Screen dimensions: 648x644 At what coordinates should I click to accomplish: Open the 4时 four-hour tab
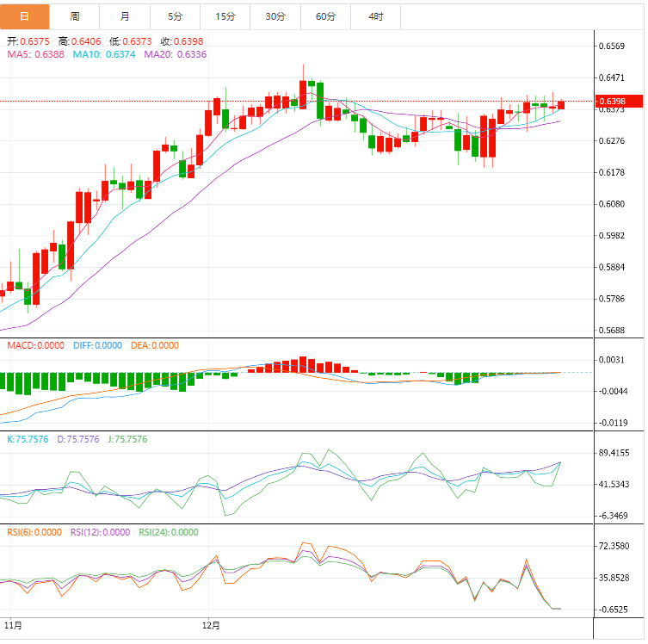[x=376, y=16]
